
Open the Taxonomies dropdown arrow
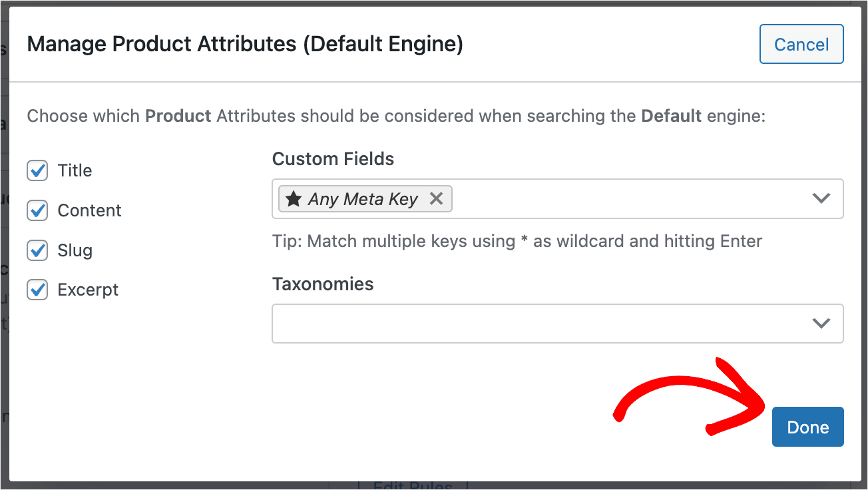pos(821,324)
